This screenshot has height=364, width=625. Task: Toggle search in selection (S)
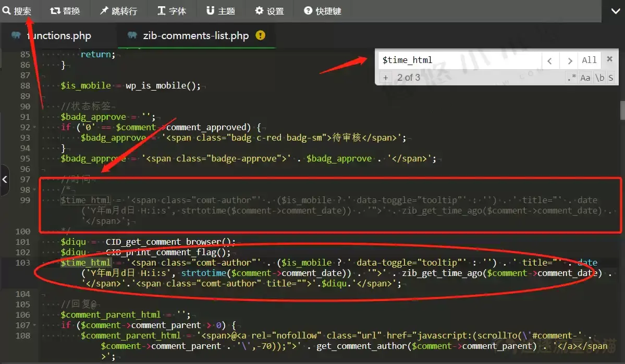click(x=610, y=78)
